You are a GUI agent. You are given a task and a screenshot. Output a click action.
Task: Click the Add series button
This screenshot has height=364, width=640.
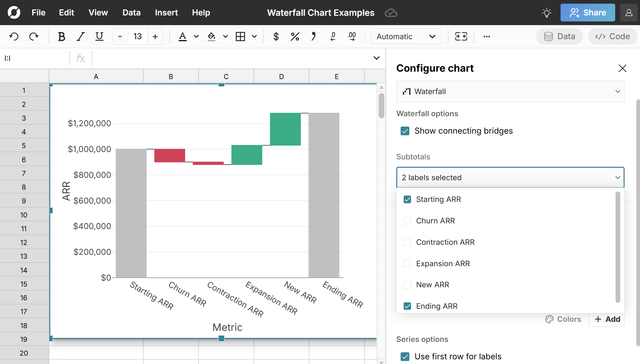(x=607, y=319)
